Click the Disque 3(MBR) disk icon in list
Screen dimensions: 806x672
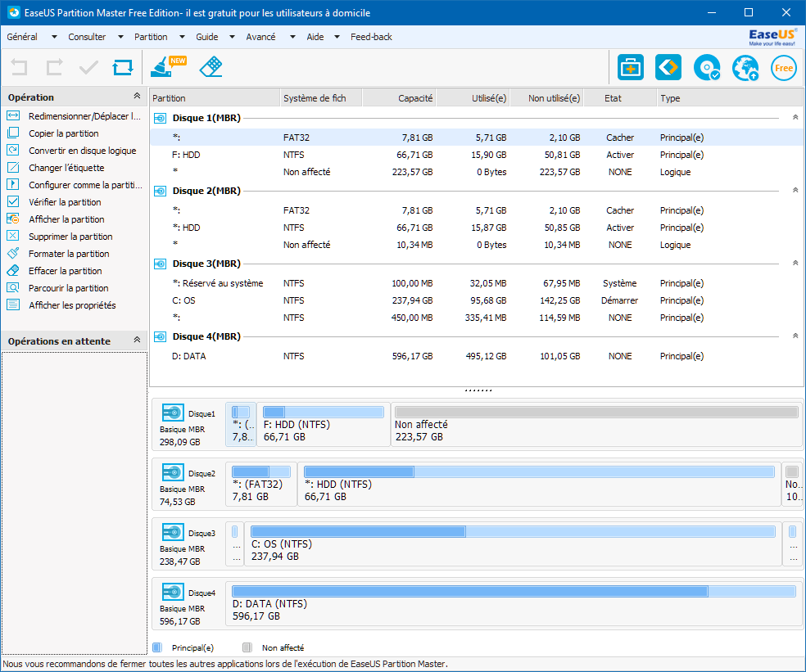[x=160, y=264]
